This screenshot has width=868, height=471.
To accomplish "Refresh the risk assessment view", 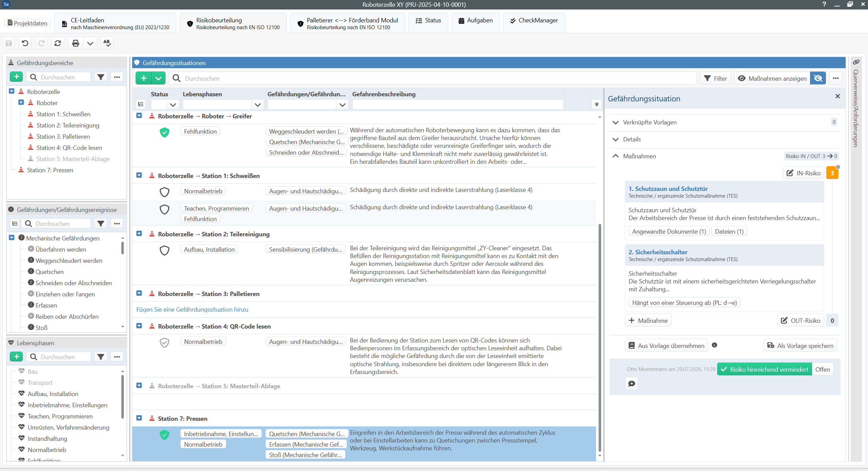I will [58, 43].
